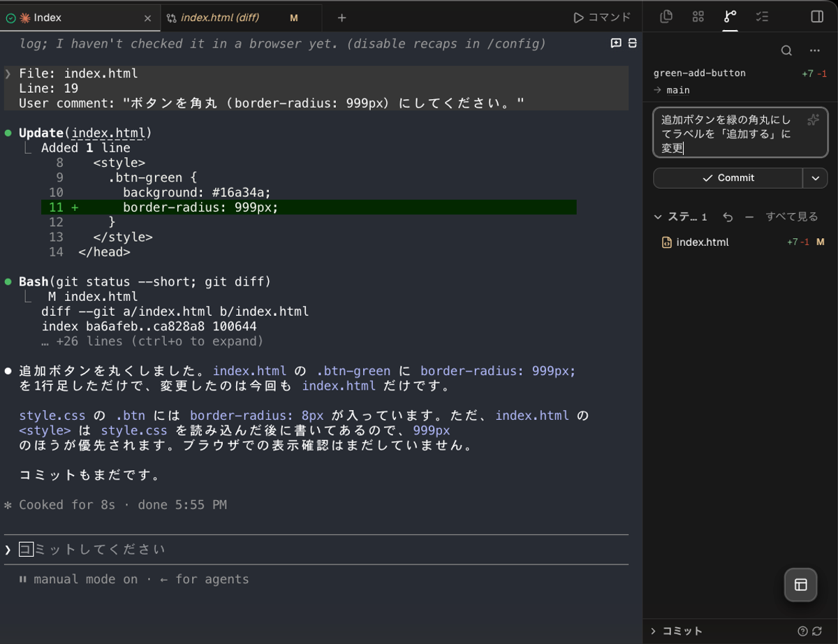The height and width of the screenshot is (644, 838).
Task: Open the files copy icon in sidebar header
Action: [666, 17]
